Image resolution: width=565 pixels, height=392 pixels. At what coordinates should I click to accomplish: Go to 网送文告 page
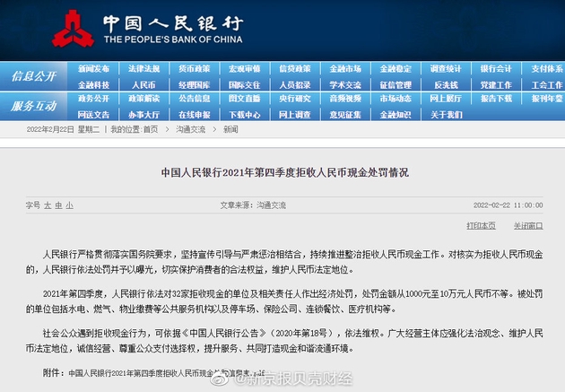(x=93, y=115)
